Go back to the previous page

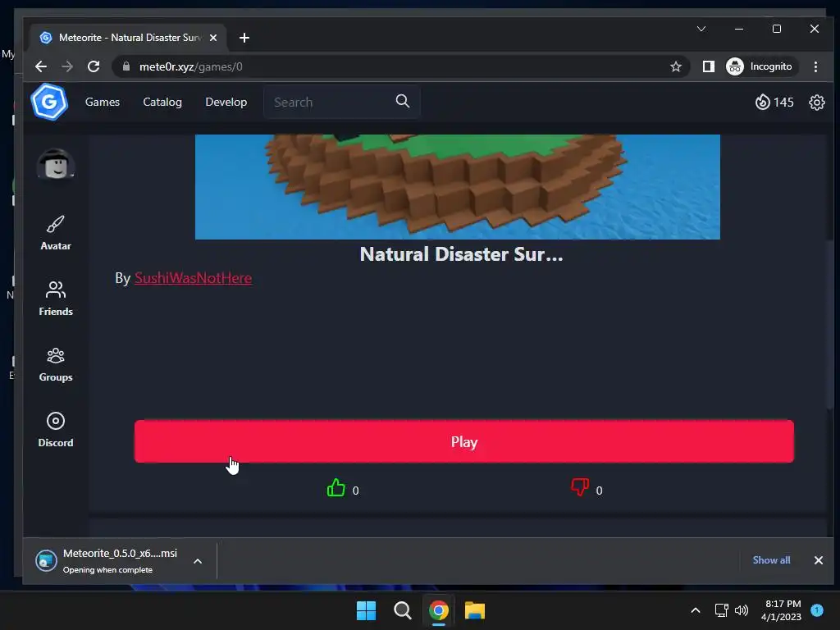[x=41, y=66]
